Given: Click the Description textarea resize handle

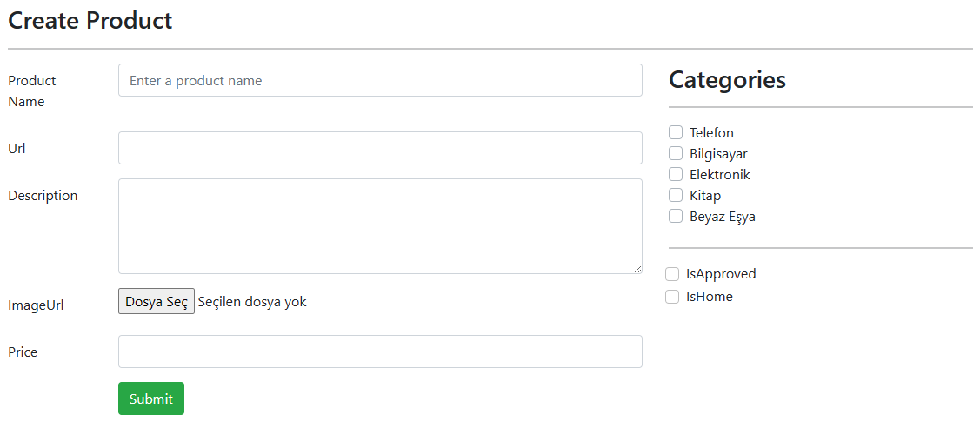Looking at the screenshot, I should click(x=637, y=269).
